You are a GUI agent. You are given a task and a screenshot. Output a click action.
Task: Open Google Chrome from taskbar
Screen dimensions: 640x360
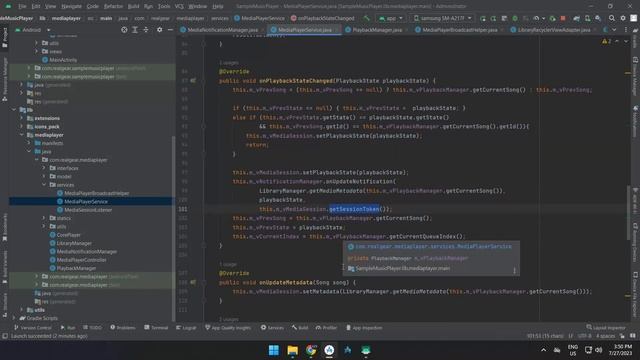pos(311,350)
